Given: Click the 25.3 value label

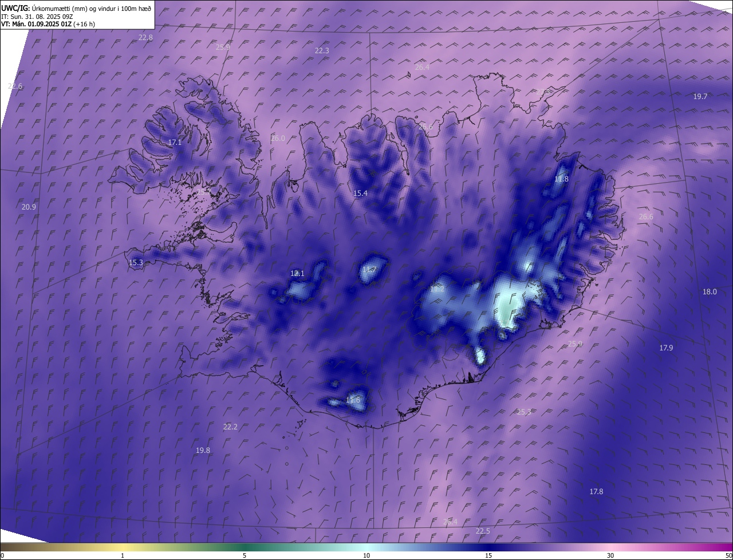Looking at the screenshot, I should click(524, 412).
